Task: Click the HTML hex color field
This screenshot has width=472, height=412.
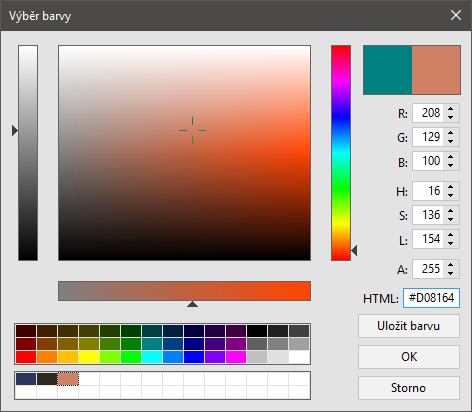Action: coord(431,298)
